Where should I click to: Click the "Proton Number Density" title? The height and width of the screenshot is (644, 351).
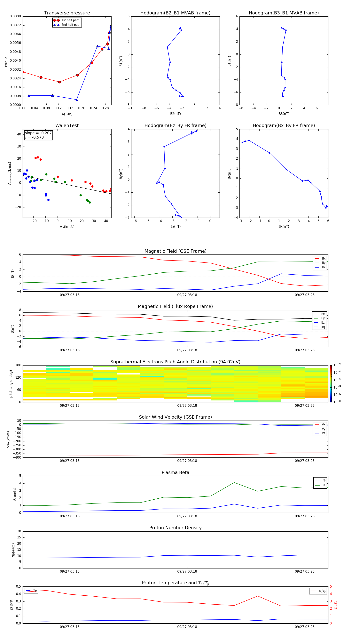coord(175,528)
